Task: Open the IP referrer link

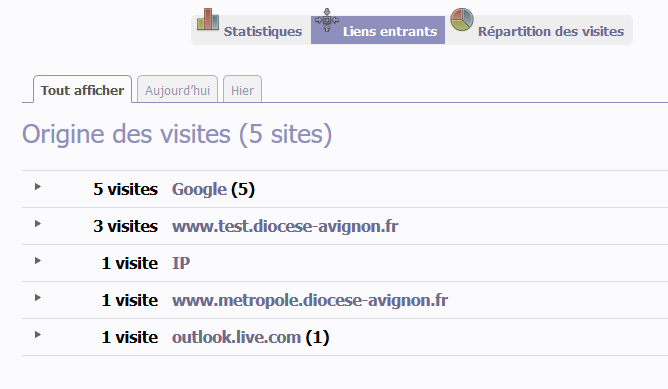Action: pos(181,263)
